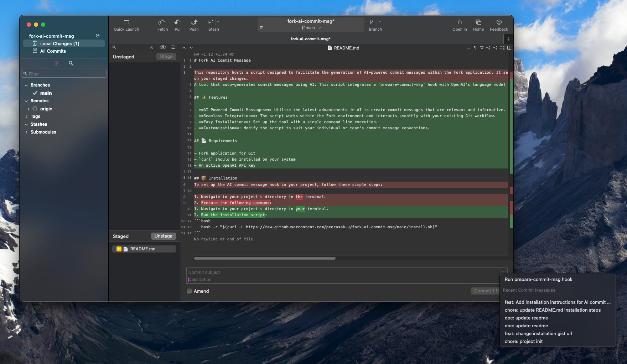Click the Unstage button
Screen dimensions: 627x364
click(164, 236)
